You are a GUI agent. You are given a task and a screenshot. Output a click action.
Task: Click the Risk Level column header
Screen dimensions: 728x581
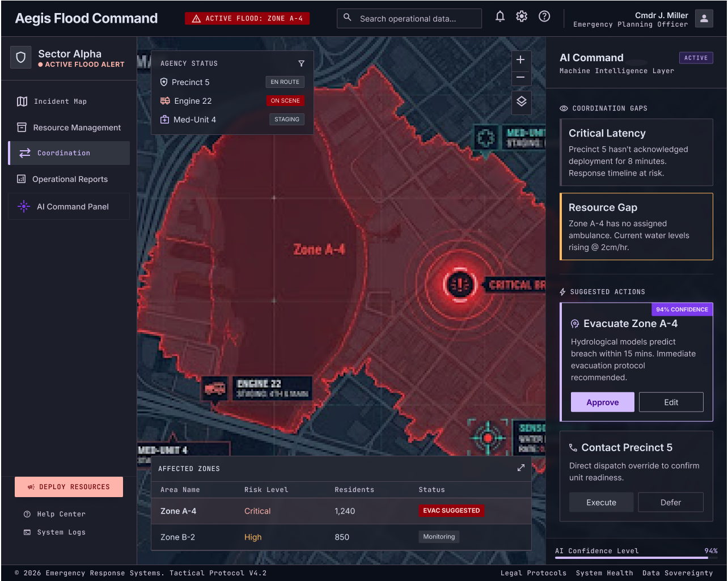pos(266,490)
